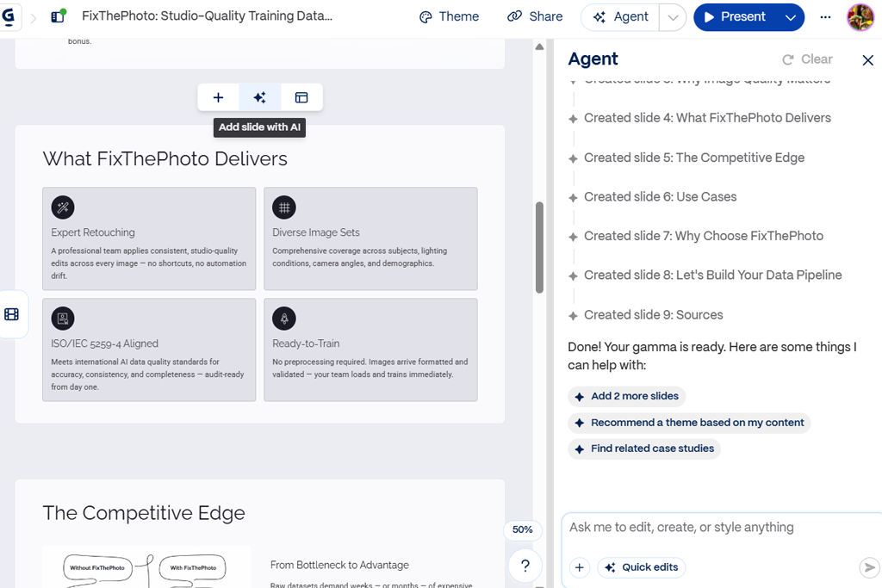This screenshot has height=588, width=882.
Task: Open the user profile avatar
Action: 860,17
